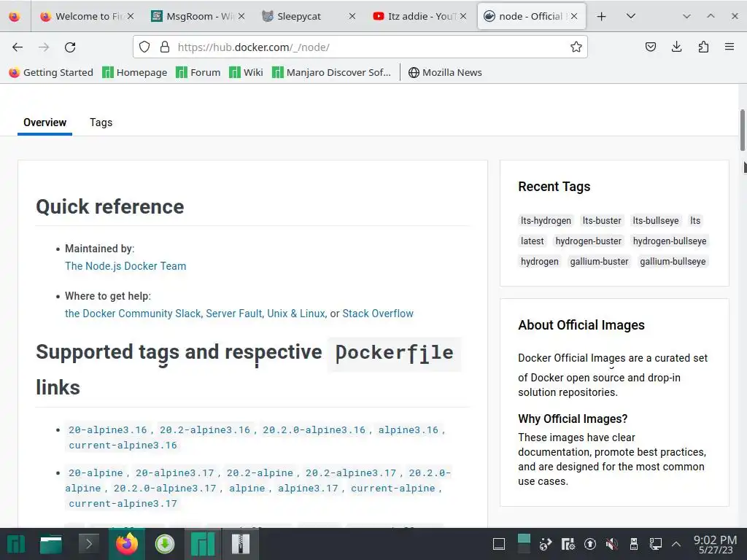Open the archive manager taskbar icon
747x560 pixels.
(241, 544)
